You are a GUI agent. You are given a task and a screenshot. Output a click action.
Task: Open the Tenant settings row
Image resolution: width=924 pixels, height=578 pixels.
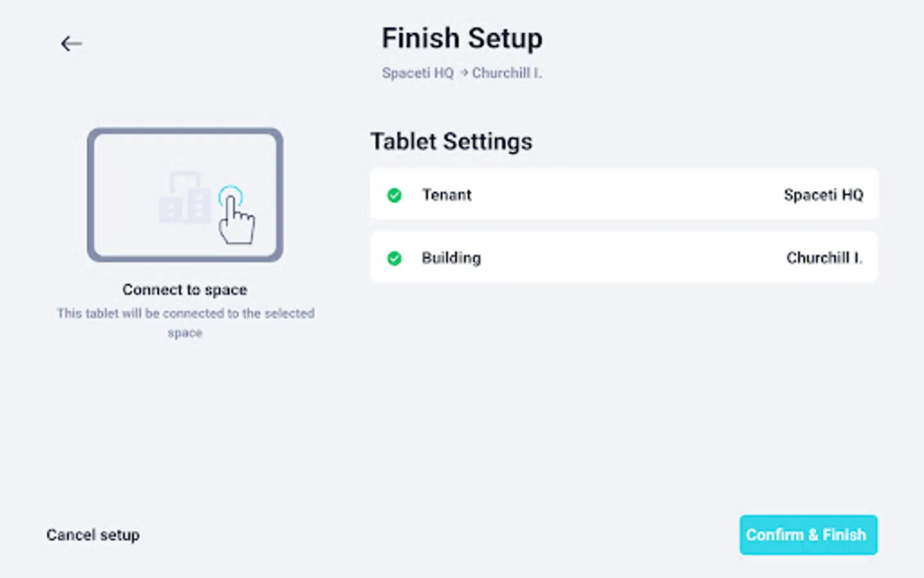pos(624,195)
